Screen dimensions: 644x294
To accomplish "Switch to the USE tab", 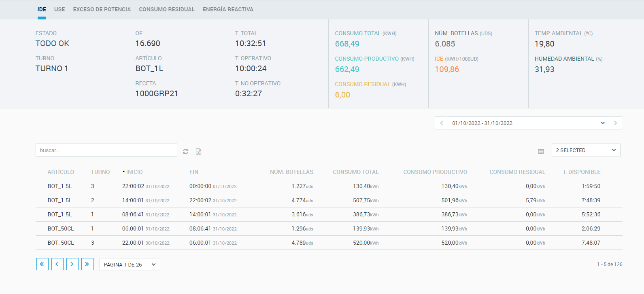I will pyautogui.click(x=60, y=9).
